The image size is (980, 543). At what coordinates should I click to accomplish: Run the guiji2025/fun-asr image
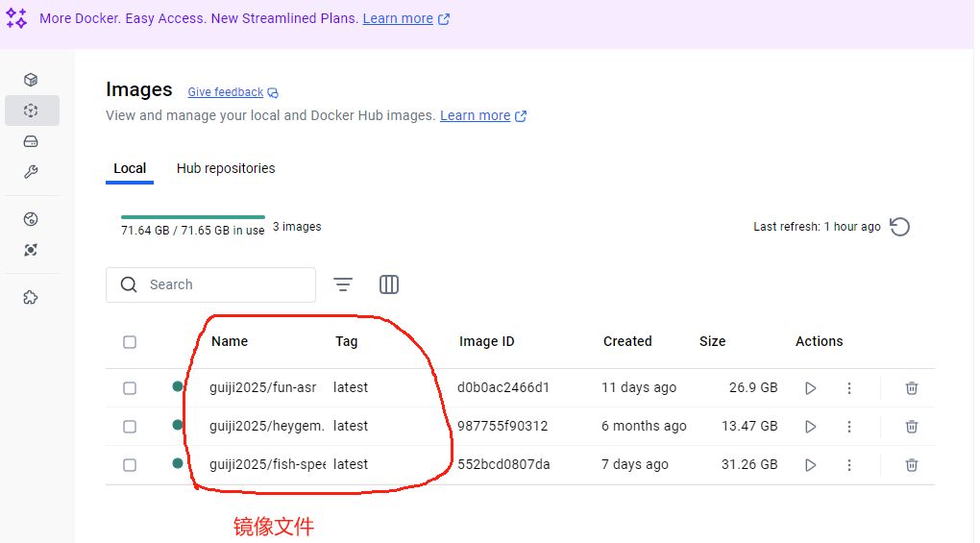pos(811,388)
